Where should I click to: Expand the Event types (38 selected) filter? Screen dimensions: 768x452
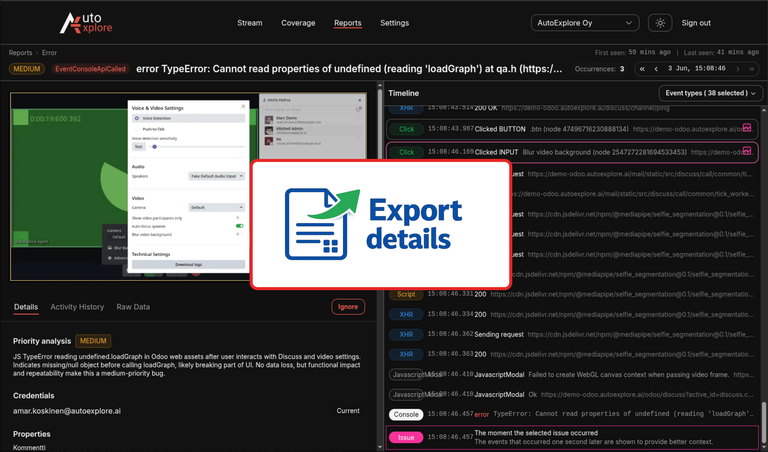pyautogui.click(x=710, y=93)
